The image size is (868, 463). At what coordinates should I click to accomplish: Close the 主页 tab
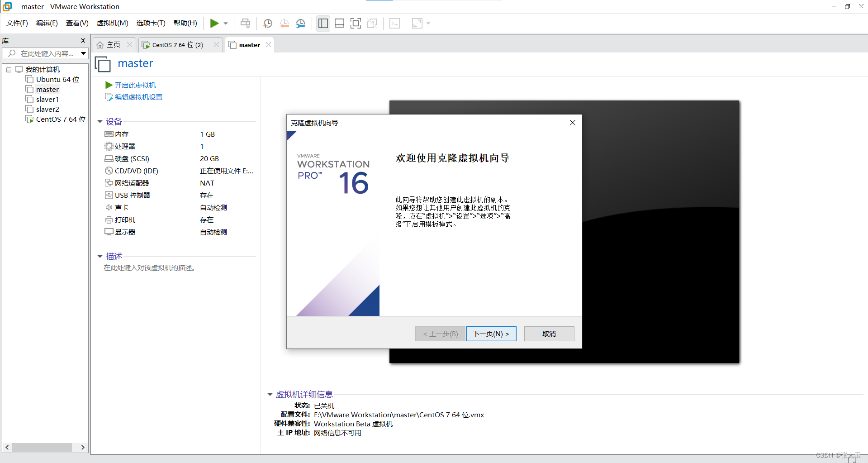point(130,44)
